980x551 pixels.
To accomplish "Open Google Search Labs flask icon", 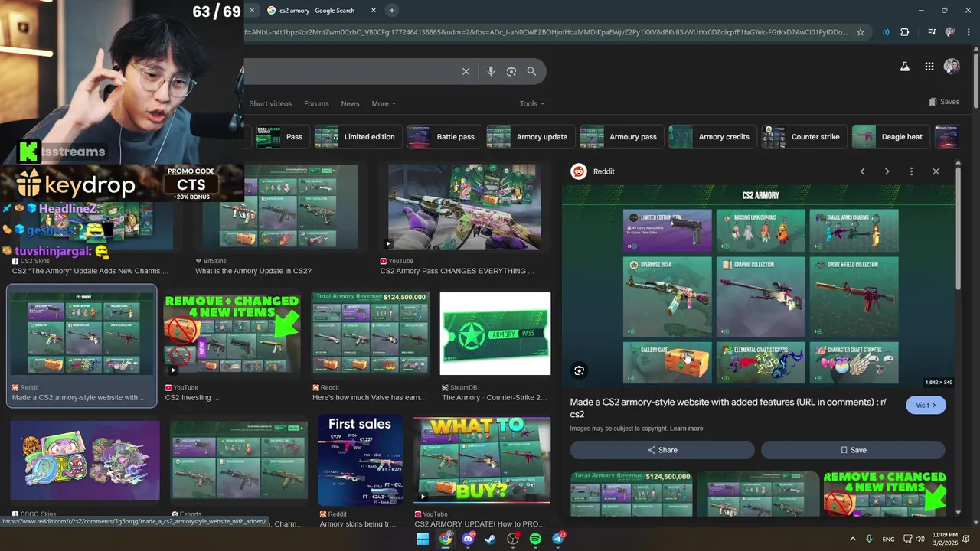I will coord(905,67).
